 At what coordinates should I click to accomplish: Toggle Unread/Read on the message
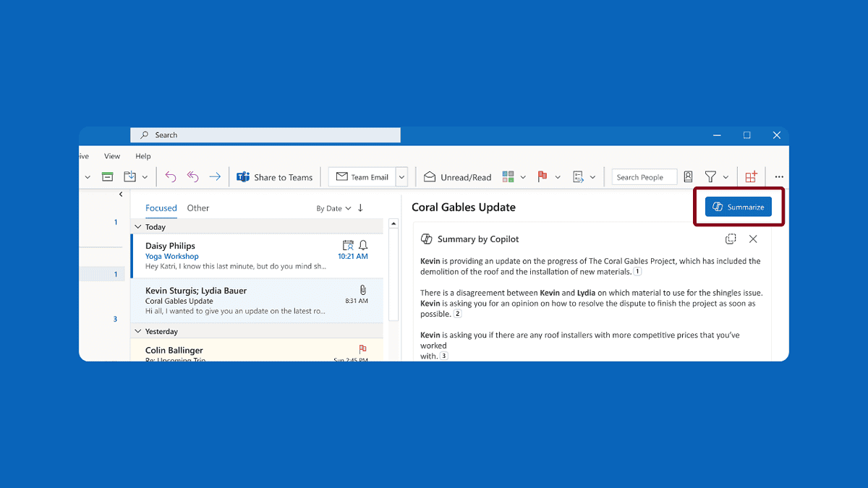coord(457,177)
